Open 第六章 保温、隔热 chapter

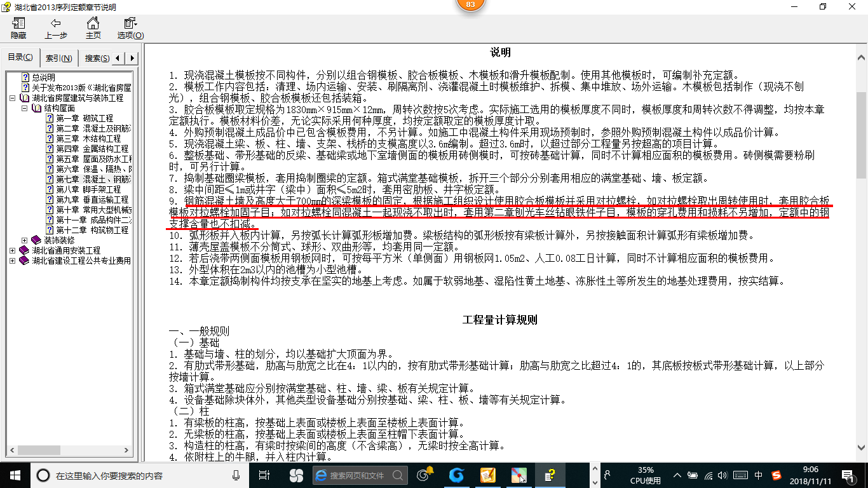click(88, 169)
